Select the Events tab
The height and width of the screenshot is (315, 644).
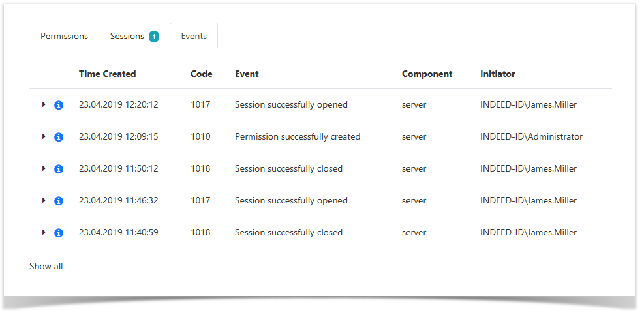pyautogui.click(x=194, y=36)
